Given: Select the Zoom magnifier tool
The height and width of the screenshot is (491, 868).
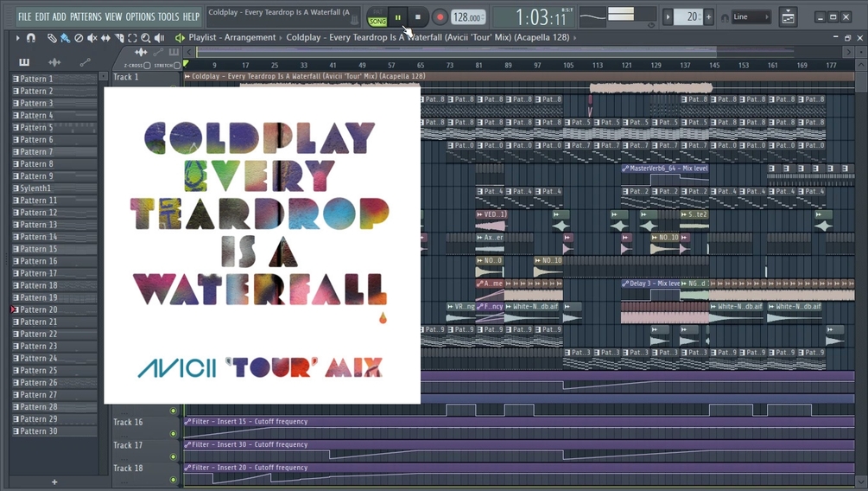Looking at the screenshot, I should [x=146, y=38].
